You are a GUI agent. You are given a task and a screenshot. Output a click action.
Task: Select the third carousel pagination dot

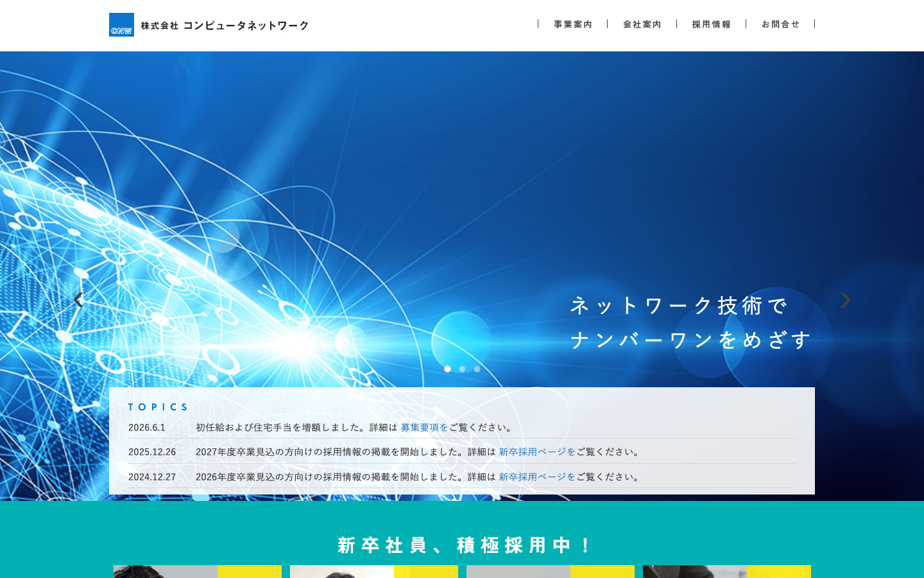click(477, 369)
